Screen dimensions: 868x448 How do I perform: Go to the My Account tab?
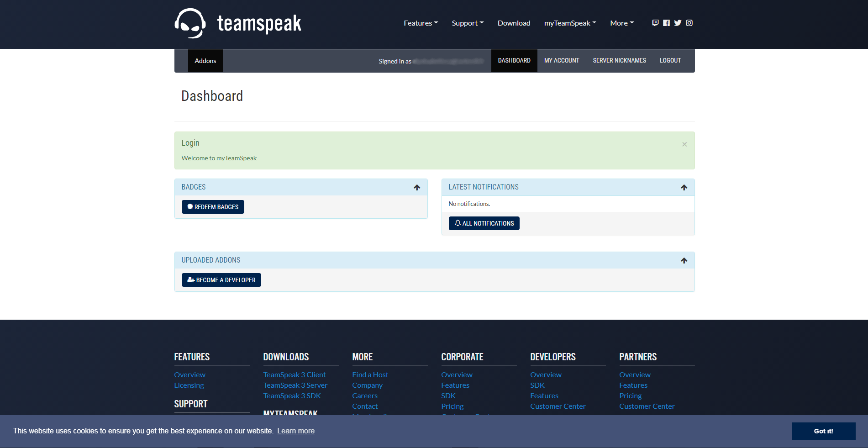pyautogui.click(x=561, y=61)
